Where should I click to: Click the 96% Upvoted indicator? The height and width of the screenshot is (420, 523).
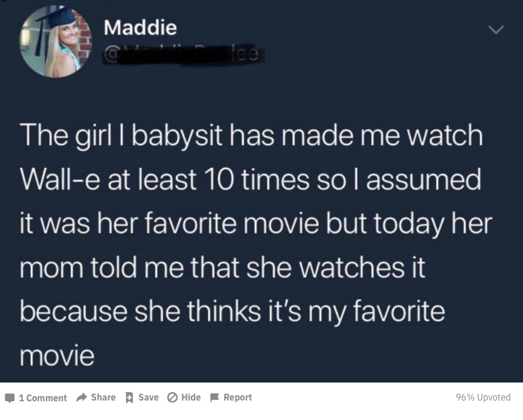[x=483, y=397]
